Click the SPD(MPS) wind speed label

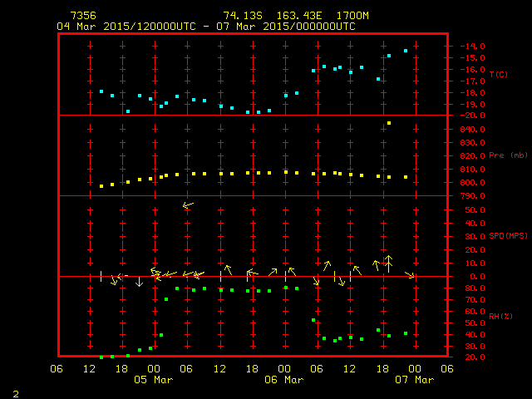509,236
